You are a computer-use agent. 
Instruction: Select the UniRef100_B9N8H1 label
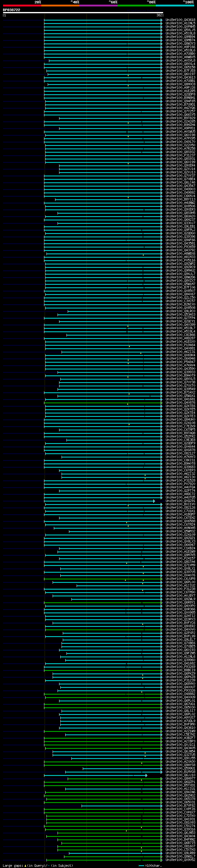180,98
